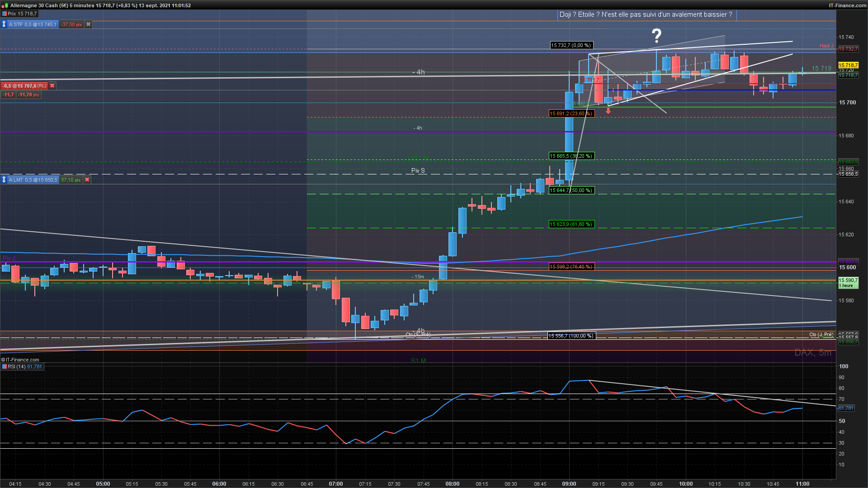Click the Prix indicator color icon
The image size is (868, 488).
click(5, 14)
